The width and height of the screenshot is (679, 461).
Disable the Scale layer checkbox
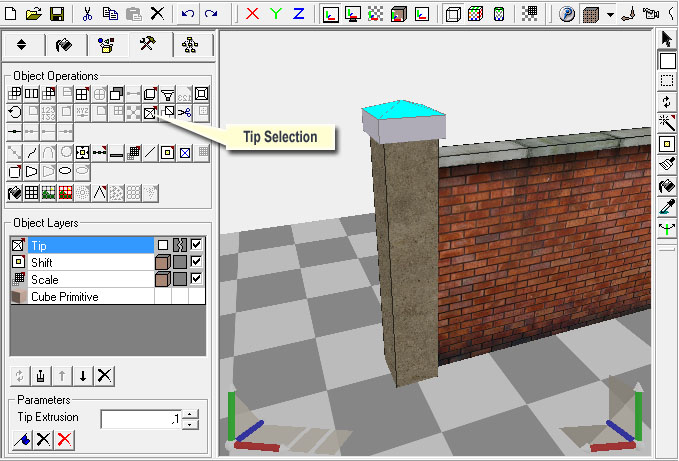pos(197,279)
